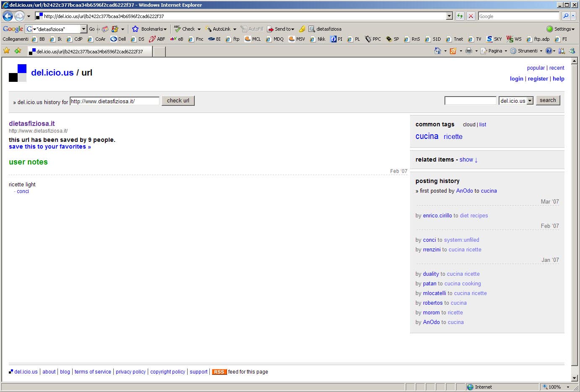Open the PI favorites link

point(336,39)
